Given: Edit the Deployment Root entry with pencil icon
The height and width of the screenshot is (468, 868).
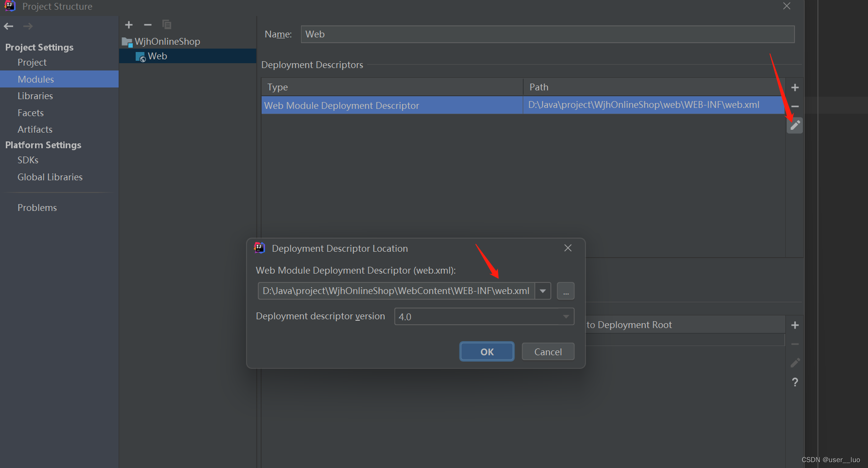Looking at the screenshot, I should tap(795, 363).
